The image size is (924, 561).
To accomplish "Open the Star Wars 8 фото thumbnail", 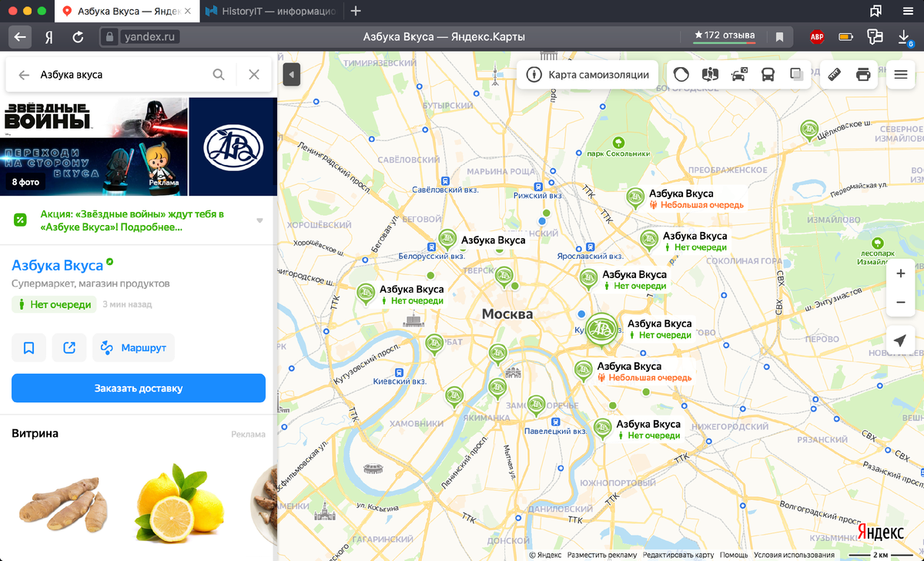I will 94,146.
